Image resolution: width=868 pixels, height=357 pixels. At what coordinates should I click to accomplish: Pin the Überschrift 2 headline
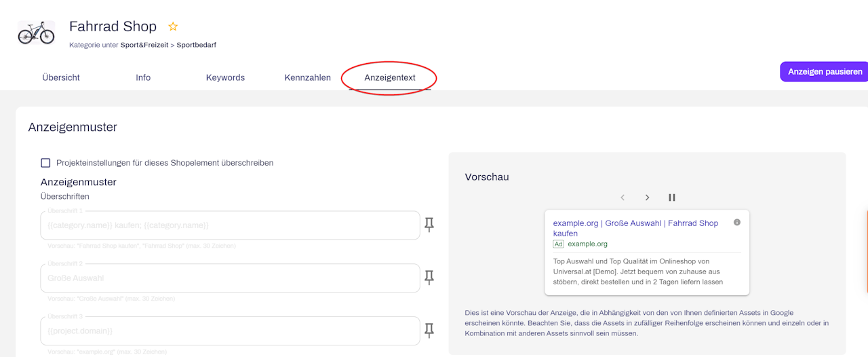point(429,278)
